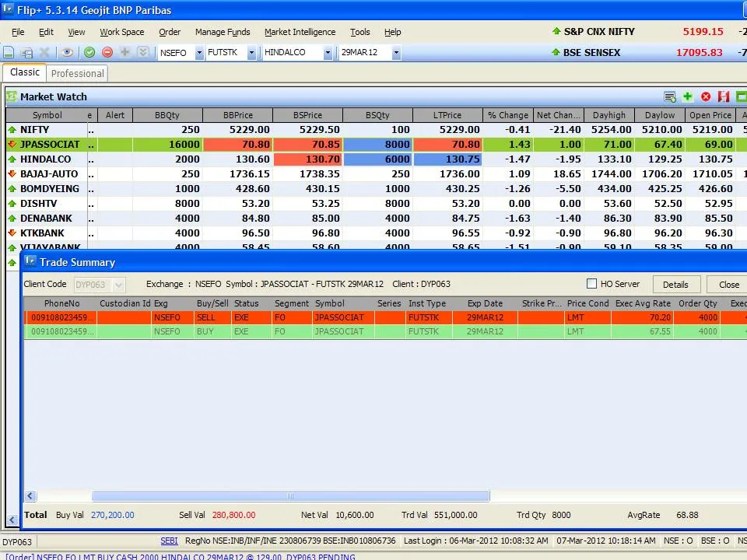This screenshot has width=747, height=560.
Task: Select the BUY trade row in Trade Summary
Action: coord(385,331)
